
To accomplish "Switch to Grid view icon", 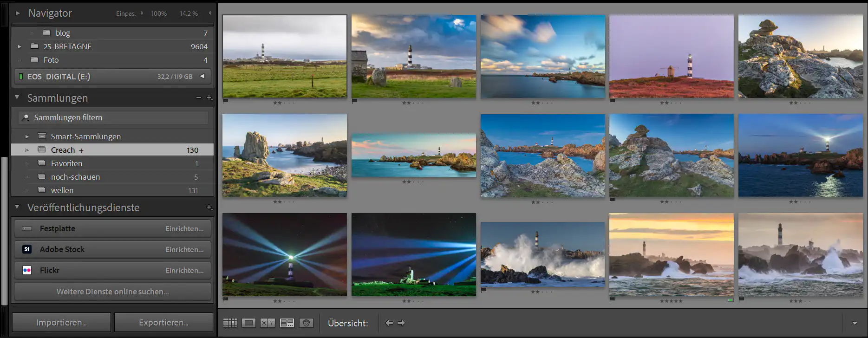I will click(x=230, y=323).
